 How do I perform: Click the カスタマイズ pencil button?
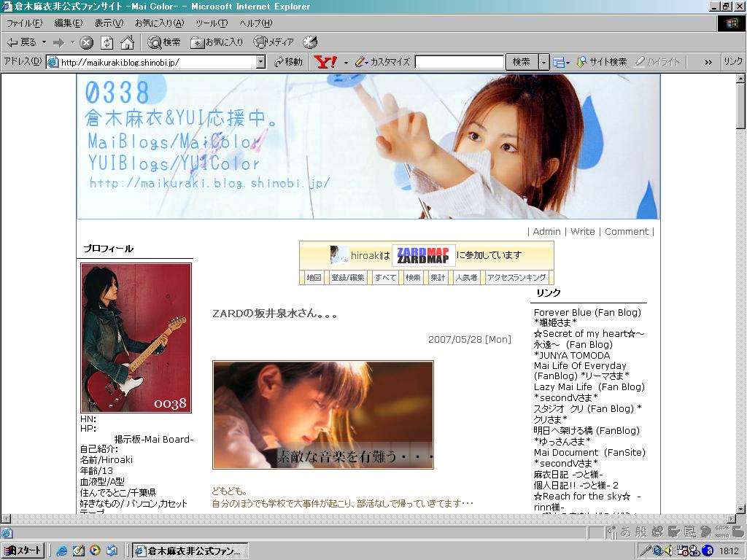coord(382,62)
